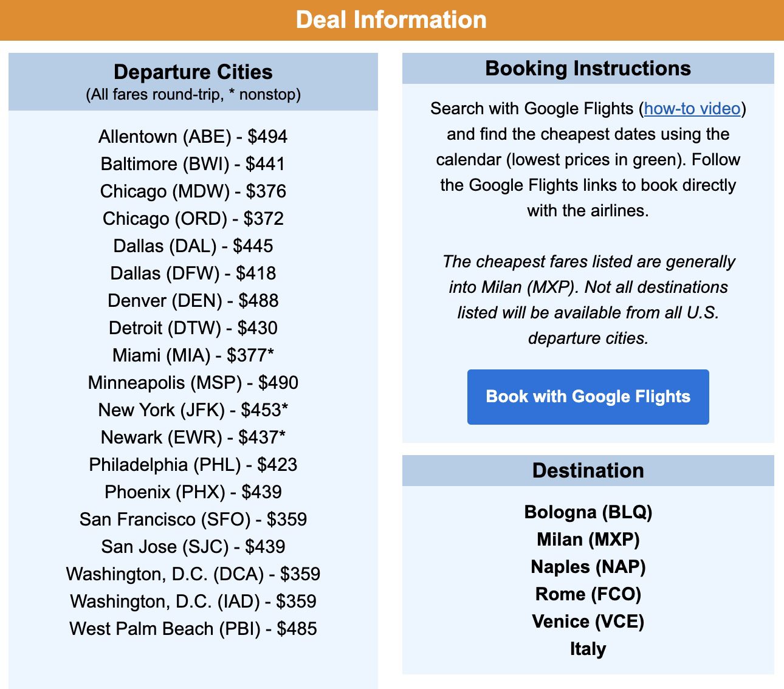Click the Bologna (BLQ) destination entry
This screenshot has height=689, width=784.
click(x=588, y=512)
